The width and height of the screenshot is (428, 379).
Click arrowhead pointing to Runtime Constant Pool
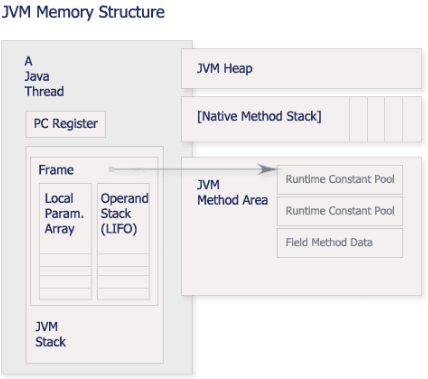pyautogui.click(x=269, y=169)
